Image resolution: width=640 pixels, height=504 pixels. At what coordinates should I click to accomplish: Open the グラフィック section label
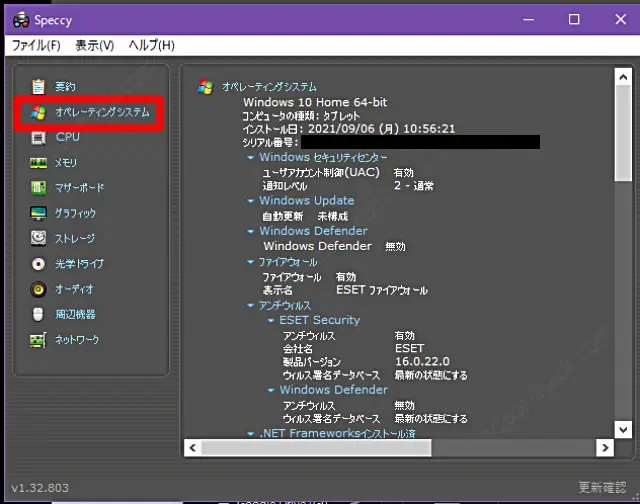point(76,213)
